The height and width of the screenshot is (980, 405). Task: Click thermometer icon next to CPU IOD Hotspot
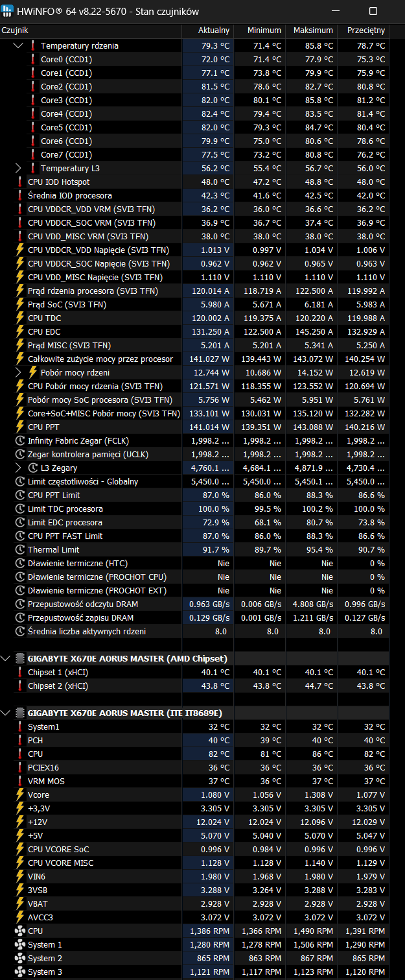(x=20, y=182)
